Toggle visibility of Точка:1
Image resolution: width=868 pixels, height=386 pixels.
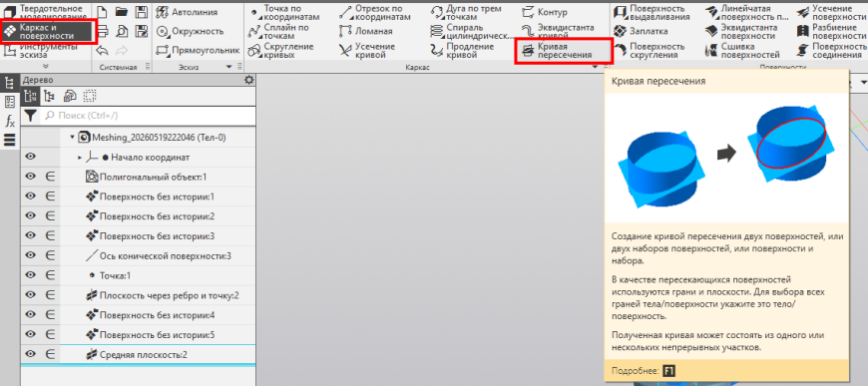point(31,275)
